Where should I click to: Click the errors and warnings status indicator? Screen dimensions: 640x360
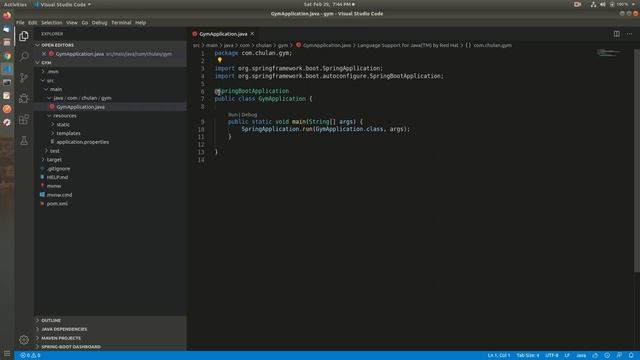click(x=31, y=356)
